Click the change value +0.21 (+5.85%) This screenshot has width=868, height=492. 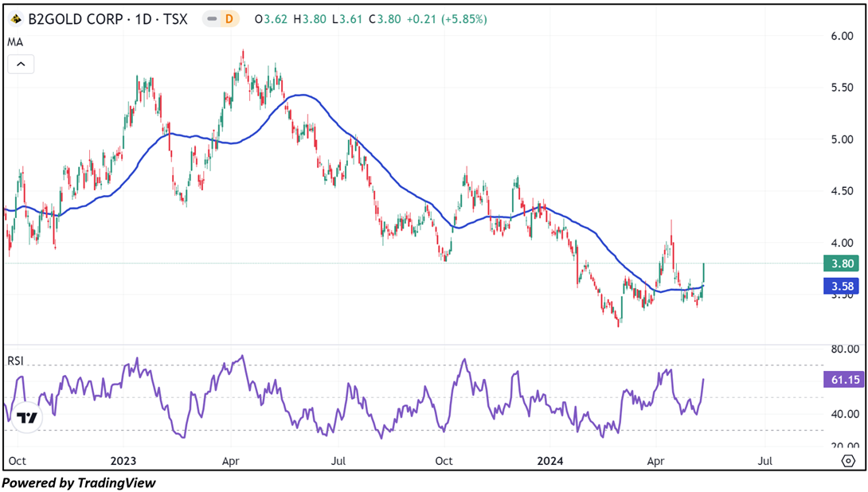[447, 19]
